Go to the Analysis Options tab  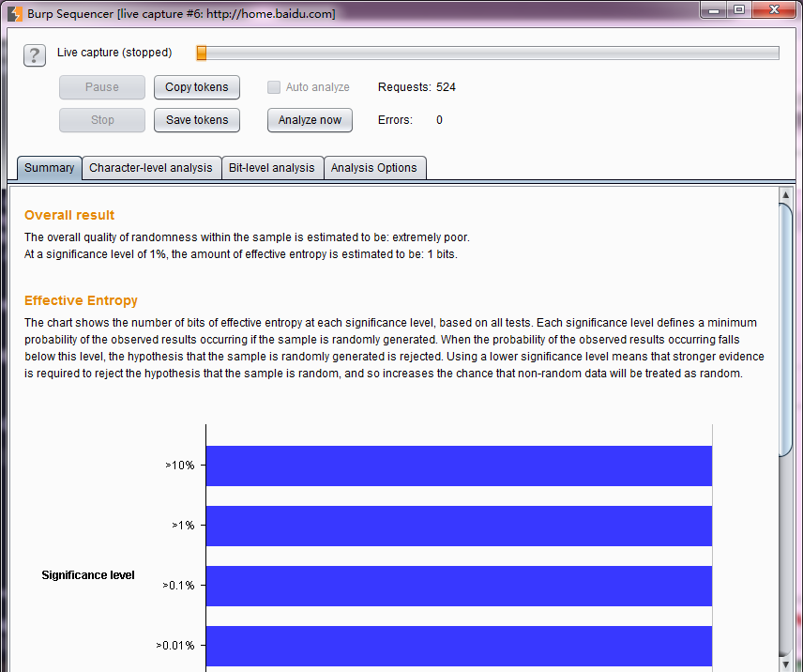click(x=373, y=168)
